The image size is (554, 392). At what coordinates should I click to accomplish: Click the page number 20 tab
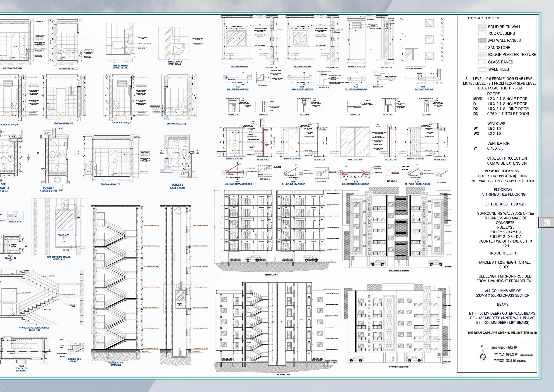[x=547, y=222]
